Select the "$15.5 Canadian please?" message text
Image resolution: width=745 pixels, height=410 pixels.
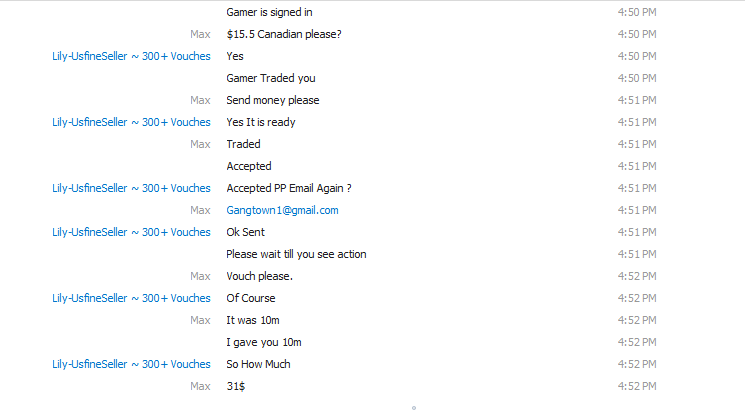284,34
